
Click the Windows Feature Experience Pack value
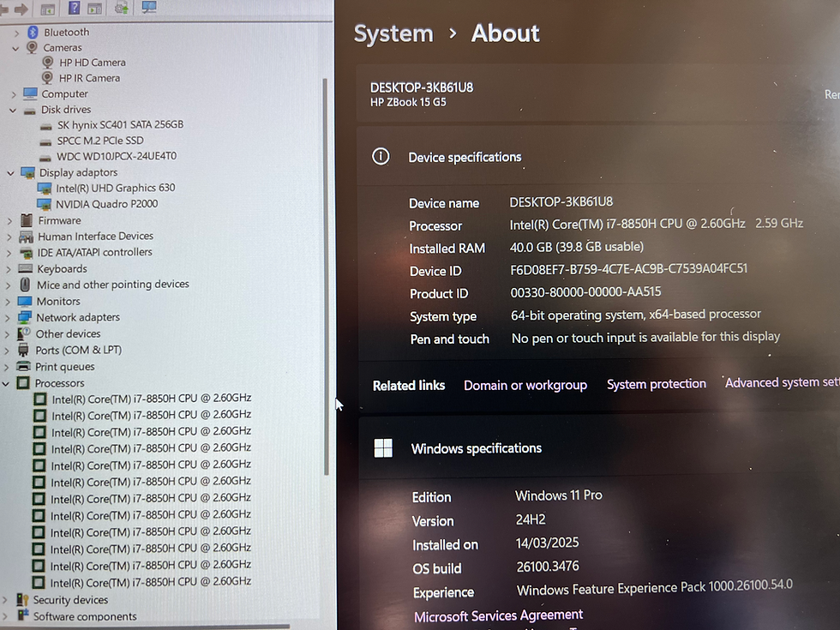point(655,587)
